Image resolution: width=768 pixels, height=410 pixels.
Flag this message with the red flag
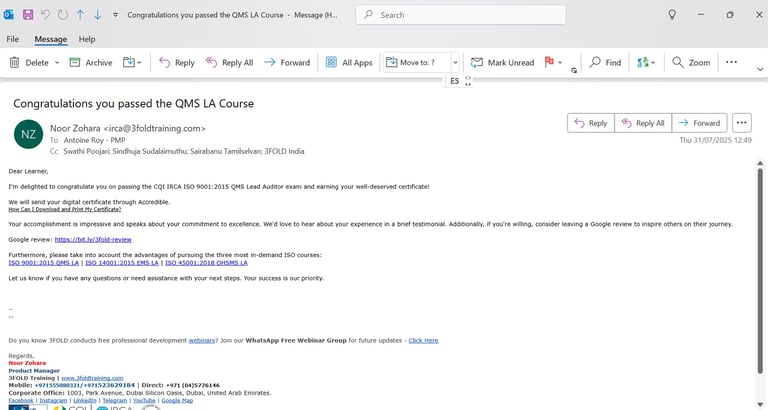click(549, 62)
